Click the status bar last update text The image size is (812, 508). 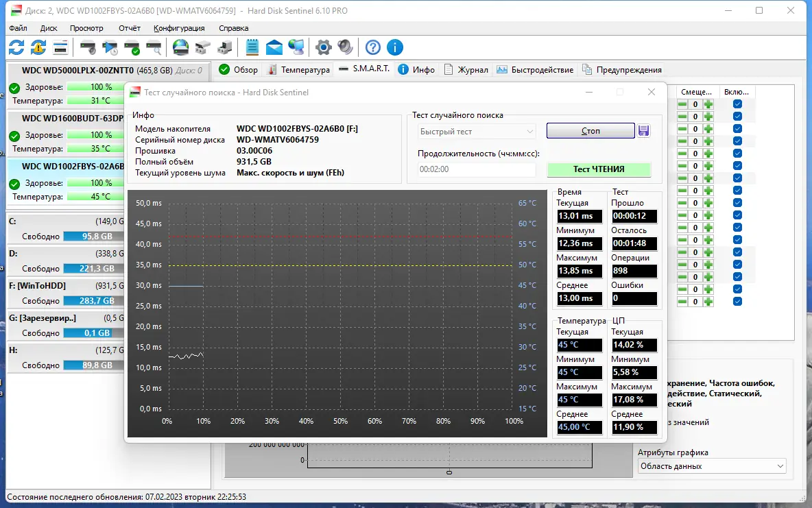pos(126,496)
